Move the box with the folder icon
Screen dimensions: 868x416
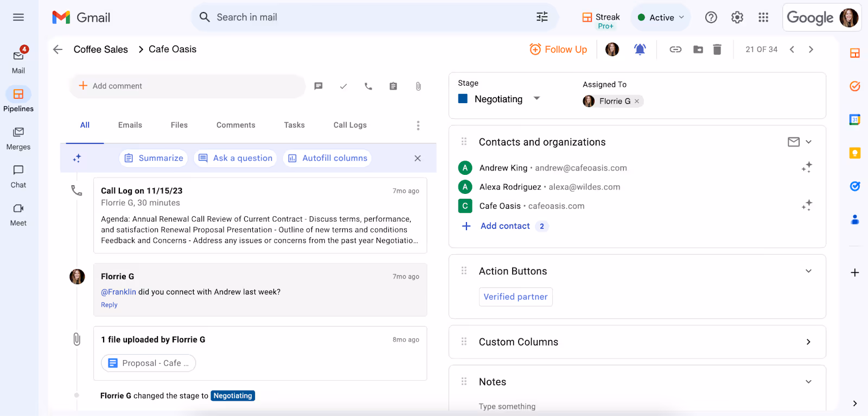pyautogui.click(x=698, y=49)
